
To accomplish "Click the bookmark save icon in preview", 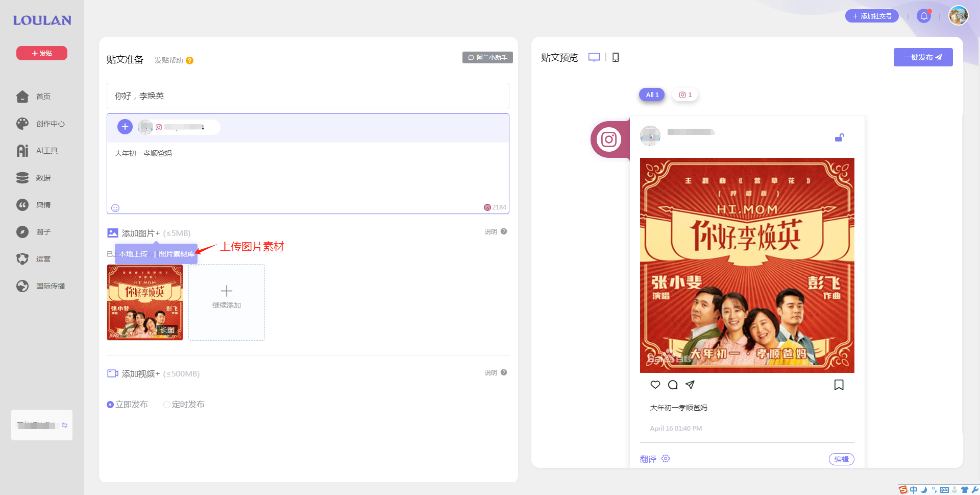I will [x=839, y=385].
